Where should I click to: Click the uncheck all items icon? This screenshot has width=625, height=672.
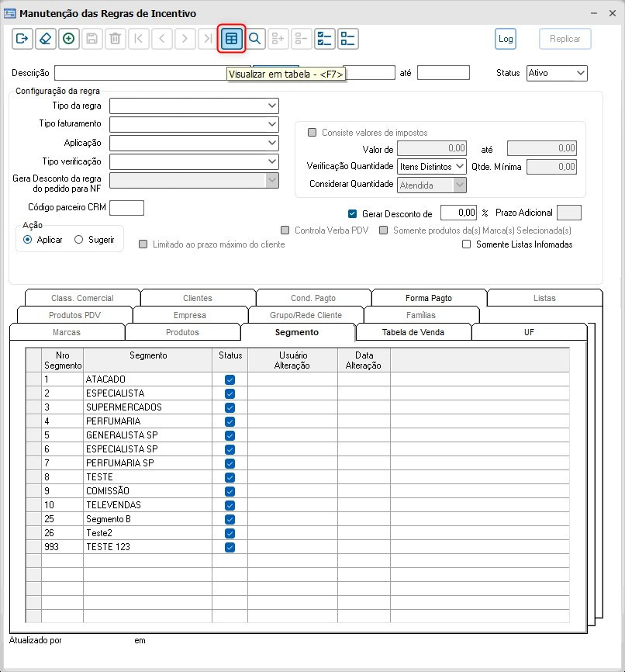(348, 39)
